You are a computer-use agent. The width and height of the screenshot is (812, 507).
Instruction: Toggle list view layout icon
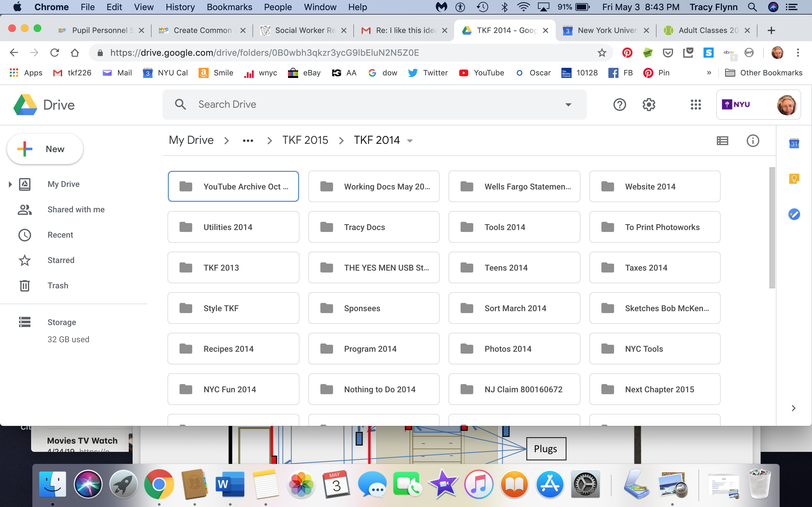pos(723,140)
